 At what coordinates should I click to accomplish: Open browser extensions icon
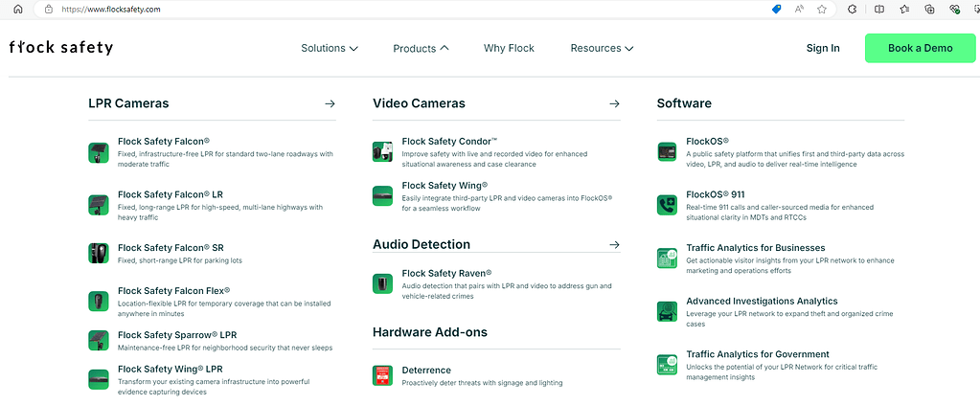[852, 10]
